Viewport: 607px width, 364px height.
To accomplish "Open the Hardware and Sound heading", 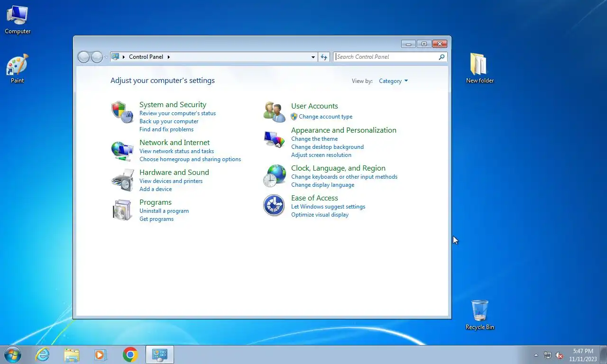I will click(174, 173).
